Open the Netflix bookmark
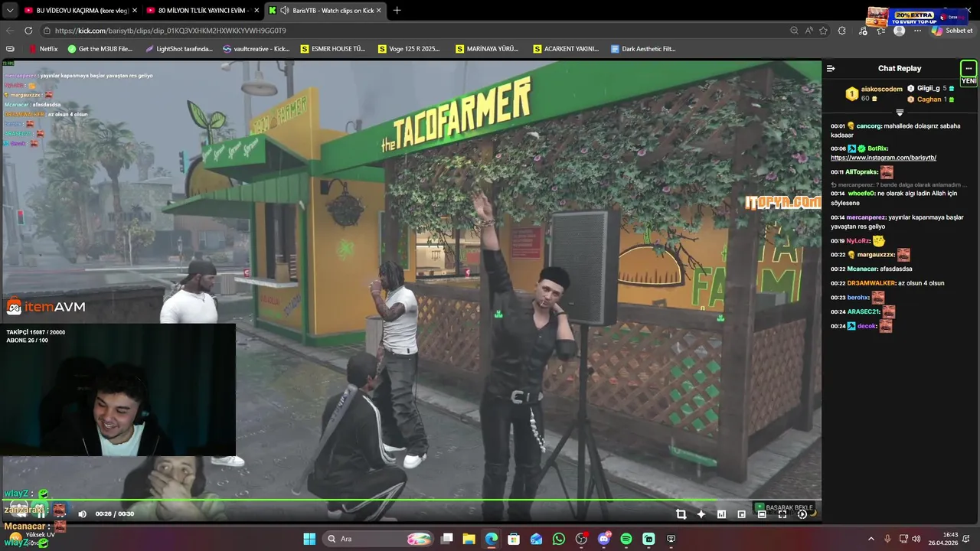 click(43, 48)
